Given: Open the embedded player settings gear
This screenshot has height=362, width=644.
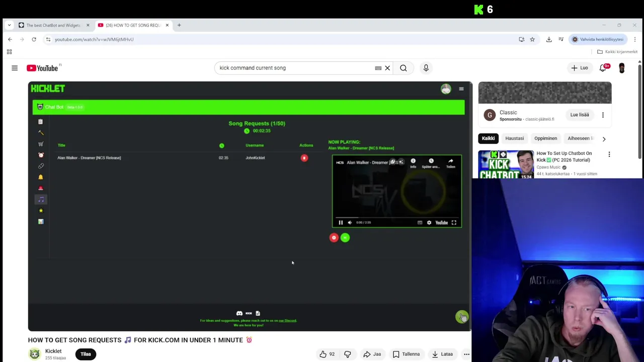Looking at the screenshot, I should click(429, 223).
